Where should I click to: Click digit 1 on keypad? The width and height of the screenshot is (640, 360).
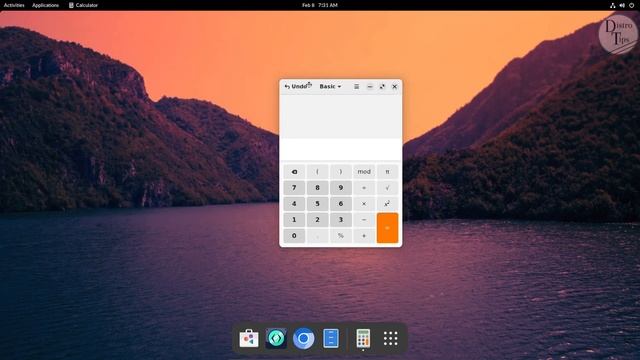pos(294,220)
